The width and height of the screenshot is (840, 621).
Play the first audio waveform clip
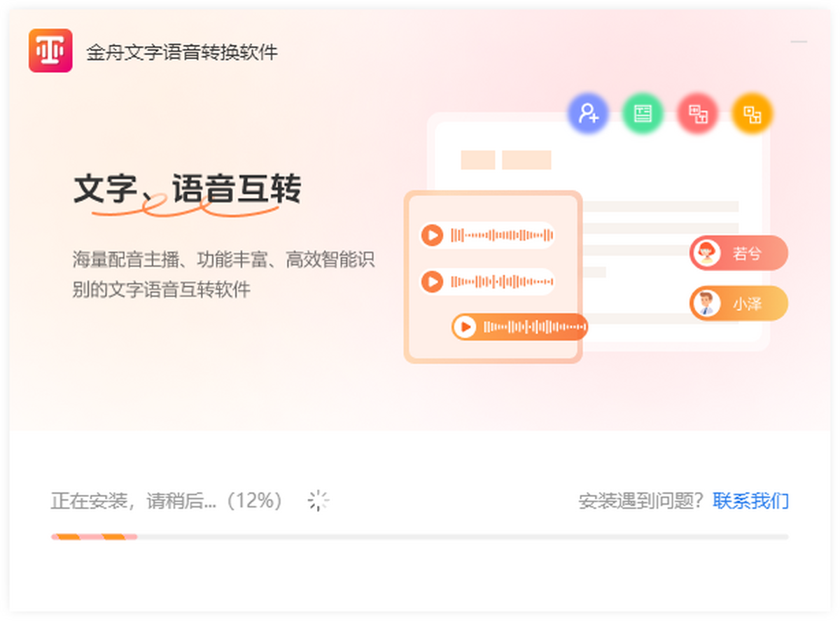click(x=432, y=235)
